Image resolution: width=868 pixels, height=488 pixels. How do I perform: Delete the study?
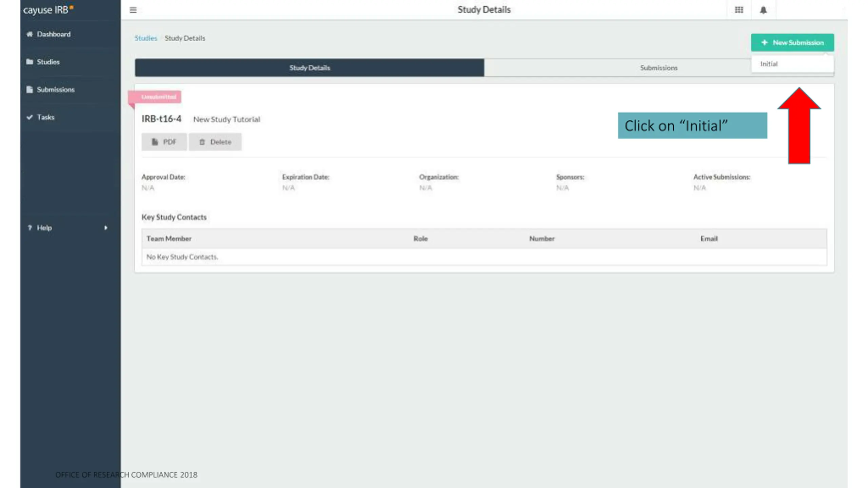(215, 142)
